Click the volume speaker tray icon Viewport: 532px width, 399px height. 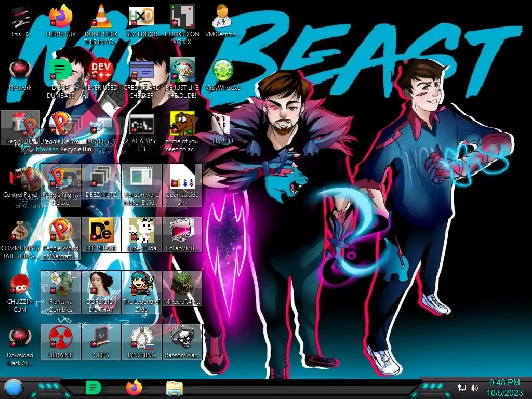click(x=474, y=388)
